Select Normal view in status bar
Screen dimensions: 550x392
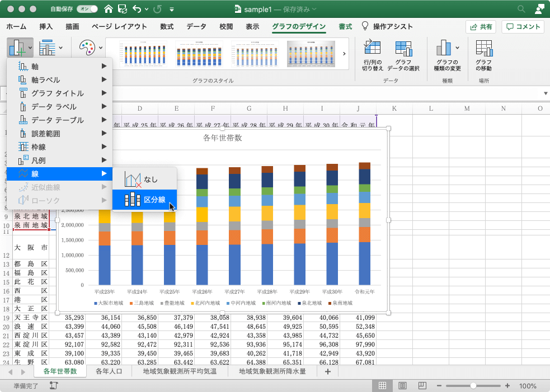tap(383, 386)
